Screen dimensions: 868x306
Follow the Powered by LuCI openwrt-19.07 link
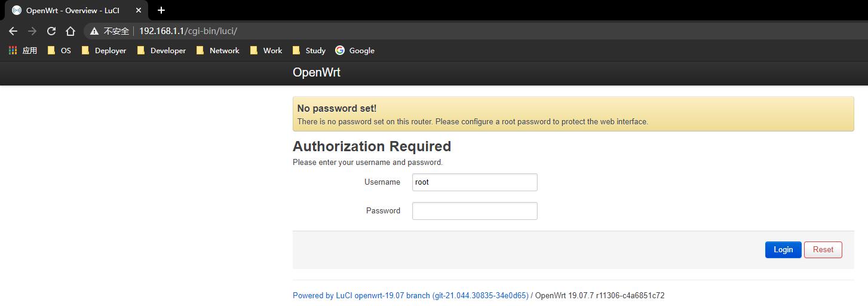click(410, 296)
